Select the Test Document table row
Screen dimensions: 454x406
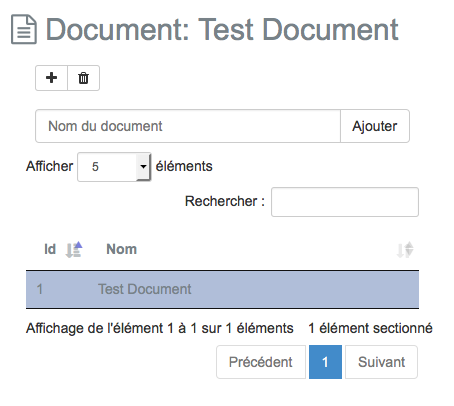point(222,289)
